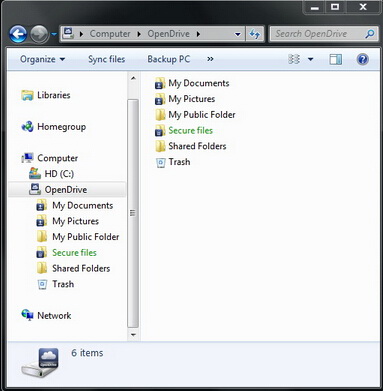383x391 pixels.
Task: Select My Documents in the file list
Action: click(x=199, y=83)
